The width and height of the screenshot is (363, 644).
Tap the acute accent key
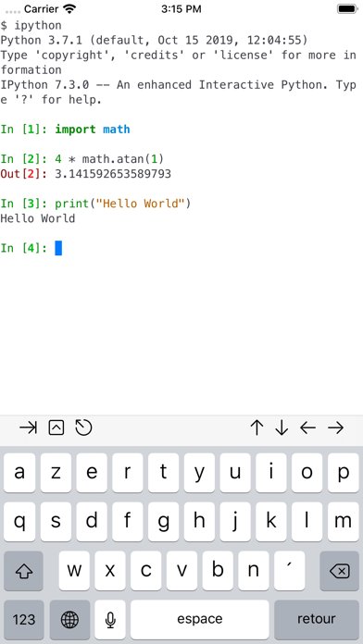pyautogui.click(x=290, y=571)
